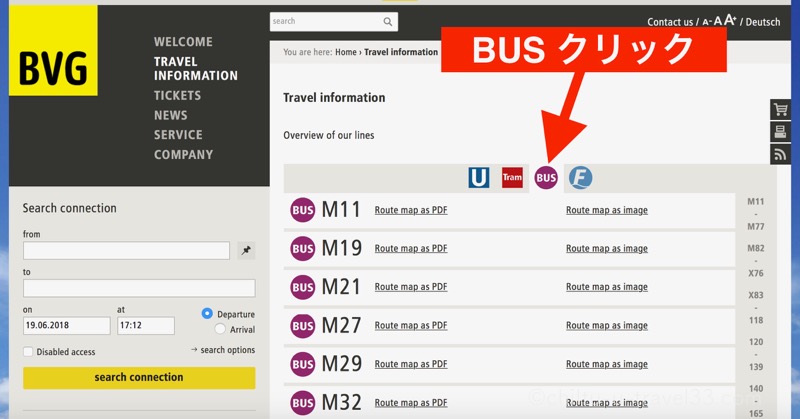Jump to X76 in line index

click(756, 274)
